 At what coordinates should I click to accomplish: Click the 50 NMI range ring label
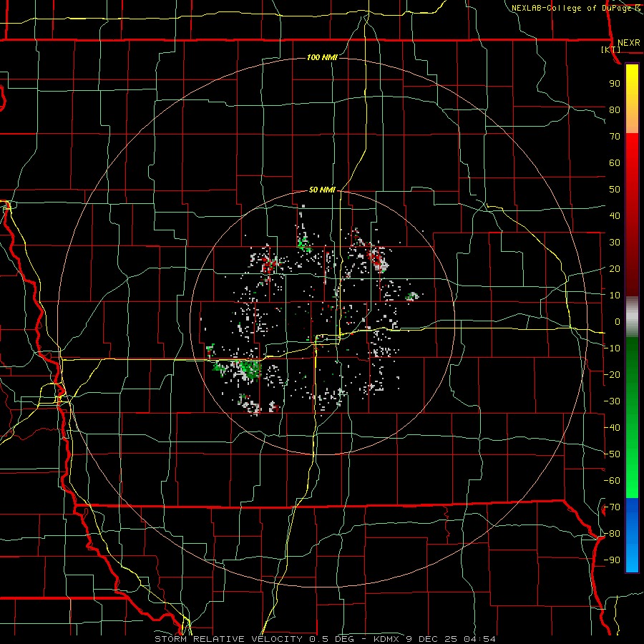[323, 190]
